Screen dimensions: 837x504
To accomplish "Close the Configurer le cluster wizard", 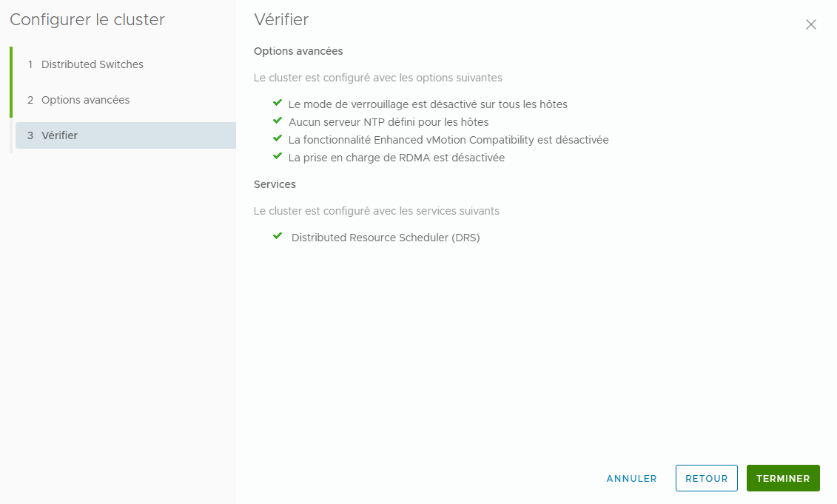I will (x=811, y=24).
